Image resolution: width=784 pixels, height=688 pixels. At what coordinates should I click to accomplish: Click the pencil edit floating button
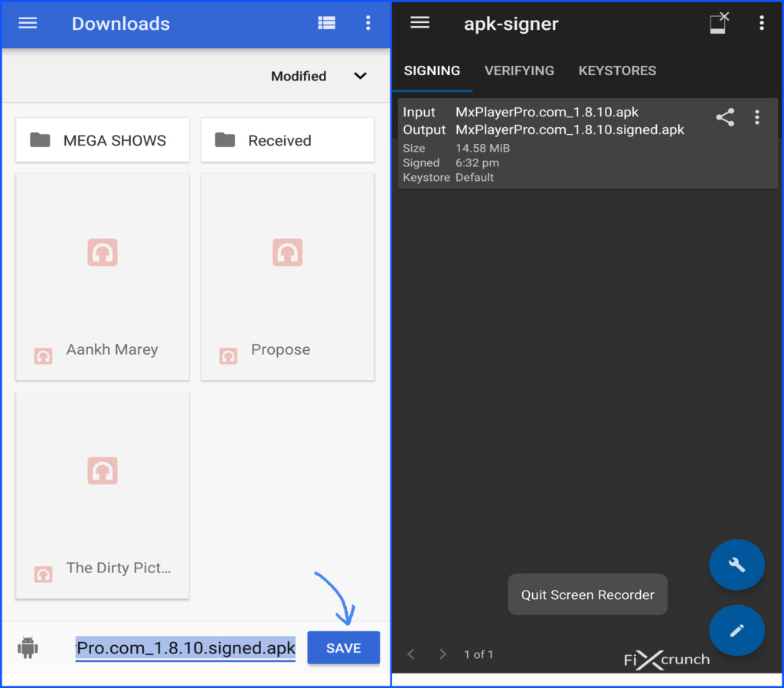click(737, 631)
